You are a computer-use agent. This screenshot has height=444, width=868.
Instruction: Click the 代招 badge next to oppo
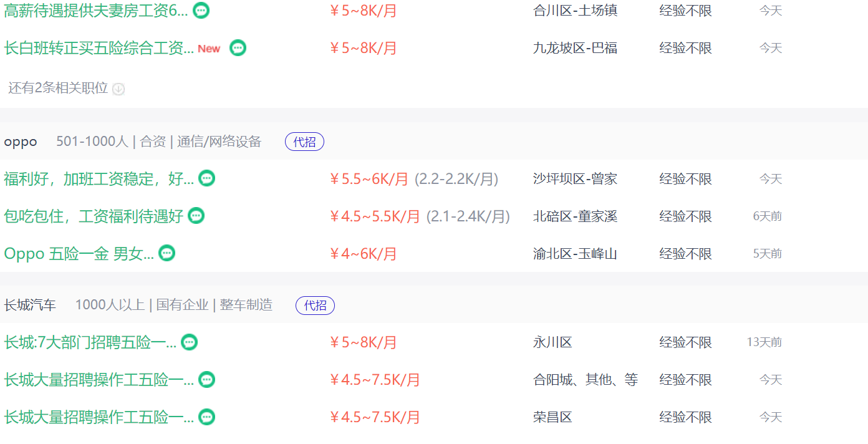point(304,142)
